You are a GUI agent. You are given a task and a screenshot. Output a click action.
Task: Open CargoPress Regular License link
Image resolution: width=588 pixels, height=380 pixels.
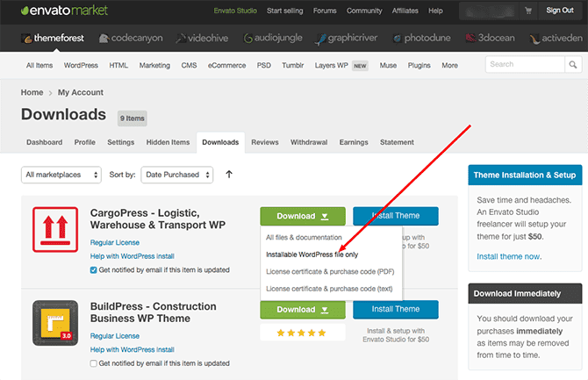click(115, 243)
